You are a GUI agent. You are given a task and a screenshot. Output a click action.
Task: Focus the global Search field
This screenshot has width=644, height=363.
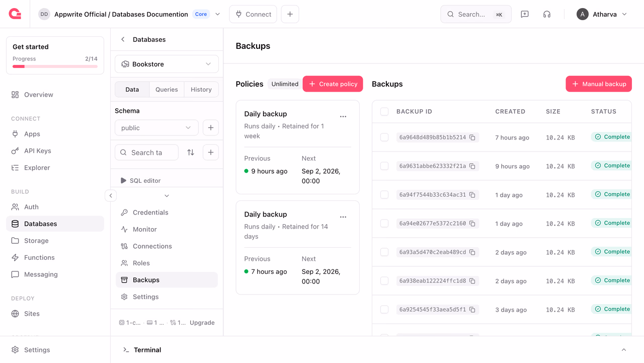(x=476, y=14)
